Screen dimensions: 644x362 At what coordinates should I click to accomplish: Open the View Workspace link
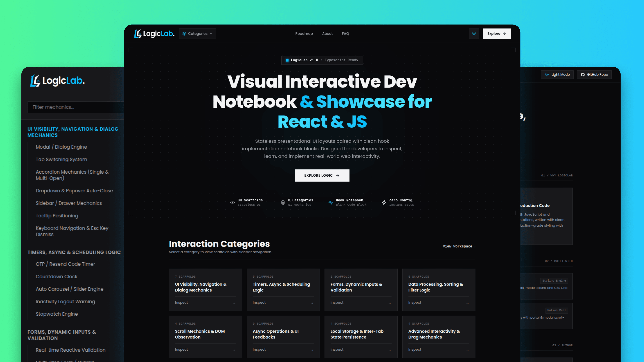[x=459, y=246]
